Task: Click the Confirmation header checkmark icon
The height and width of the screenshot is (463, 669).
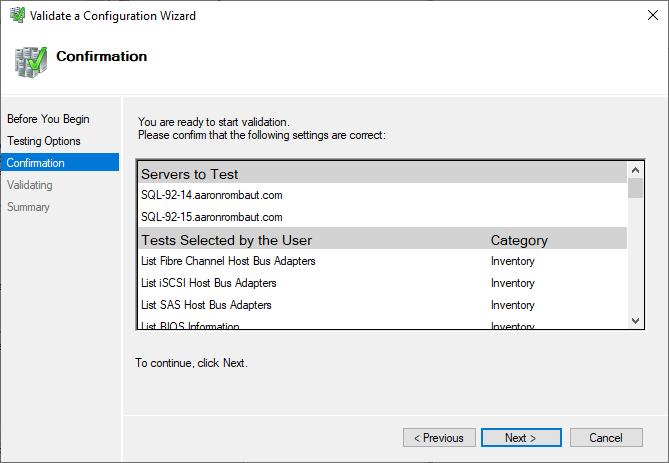Action: pyautogui.click(x=30, y=61)
